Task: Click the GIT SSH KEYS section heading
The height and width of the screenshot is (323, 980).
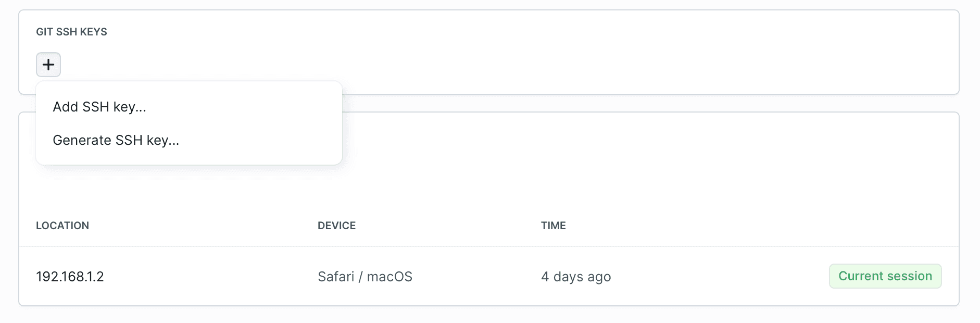Action: tap(71, 32)
